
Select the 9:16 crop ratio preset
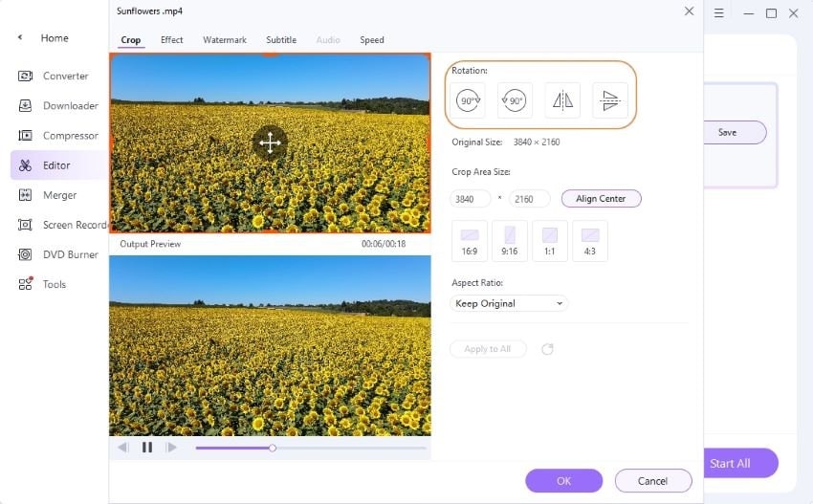510,241
